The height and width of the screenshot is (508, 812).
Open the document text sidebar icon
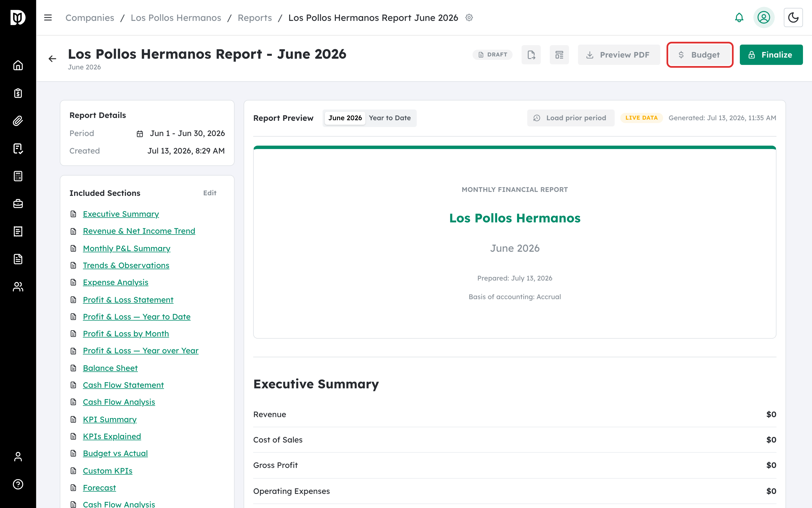[18, 259]
